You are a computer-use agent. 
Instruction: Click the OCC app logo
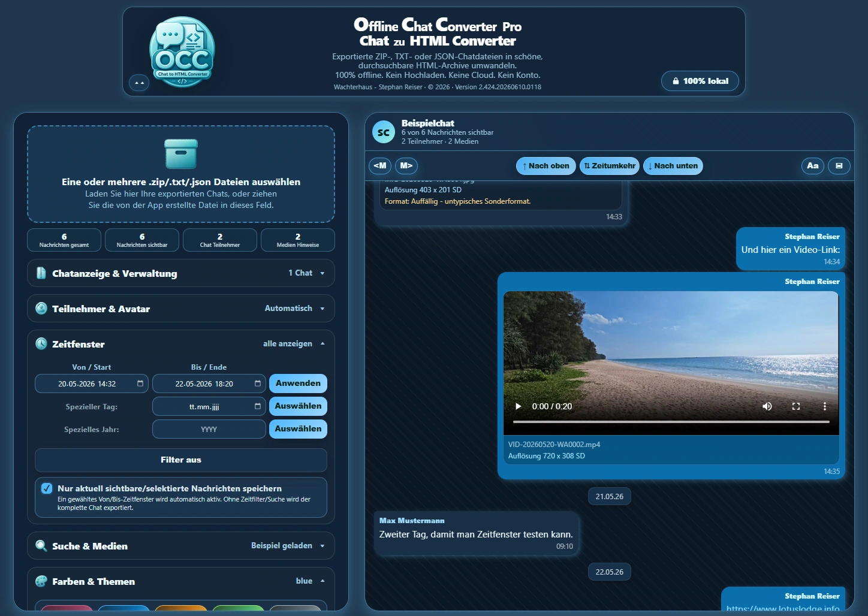pyautogui.click(x=182, y=52)
